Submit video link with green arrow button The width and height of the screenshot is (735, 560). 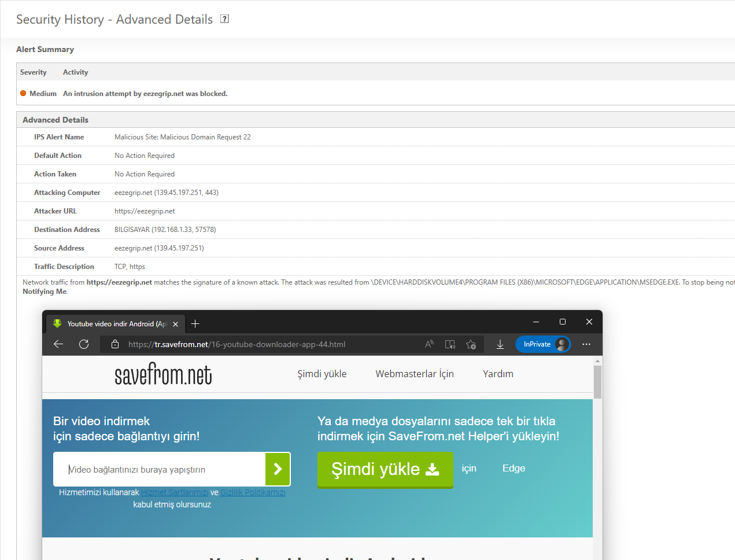[x=278, y=469]
